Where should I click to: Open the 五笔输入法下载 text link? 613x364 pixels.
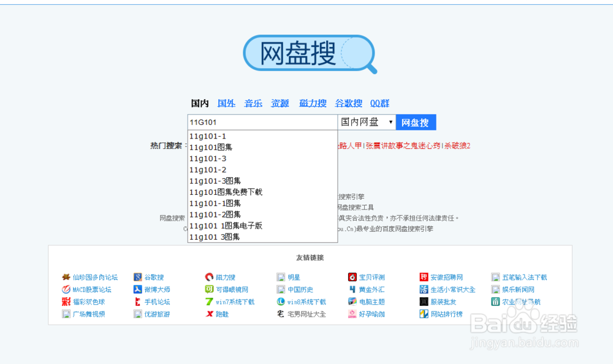pyautogui.click(x=525, y=277)
